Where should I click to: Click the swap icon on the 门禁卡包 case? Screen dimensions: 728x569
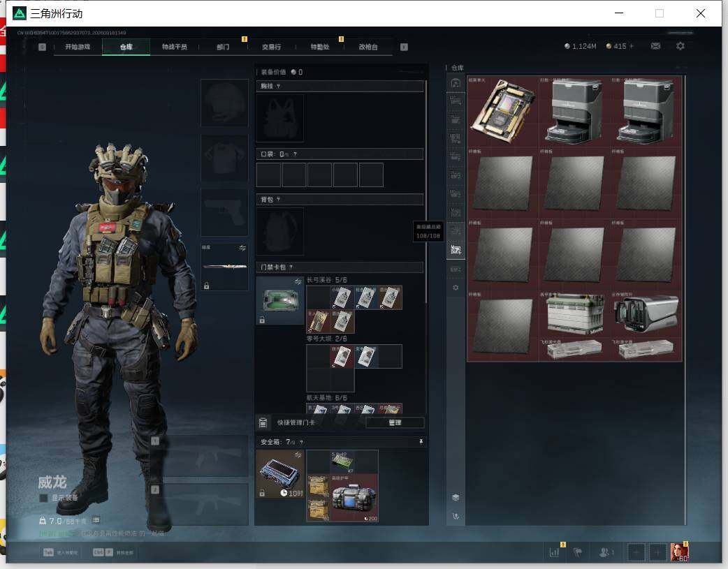[298, 282]
